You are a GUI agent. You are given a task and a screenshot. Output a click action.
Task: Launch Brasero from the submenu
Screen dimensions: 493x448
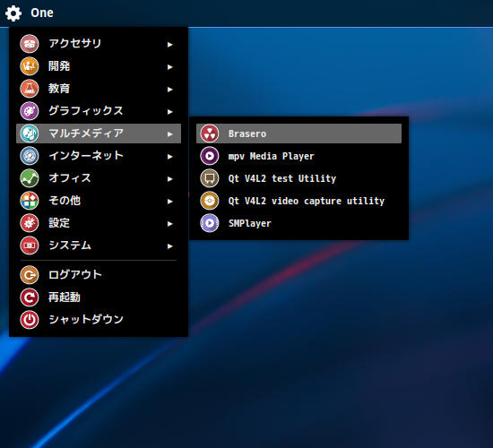298,134
